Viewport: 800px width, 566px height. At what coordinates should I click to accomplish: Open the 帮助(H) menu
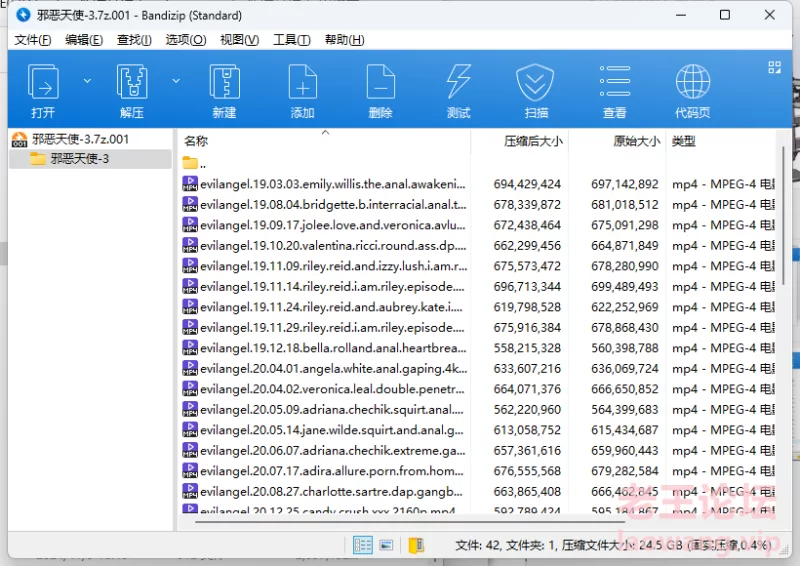(x=344, y=40)
